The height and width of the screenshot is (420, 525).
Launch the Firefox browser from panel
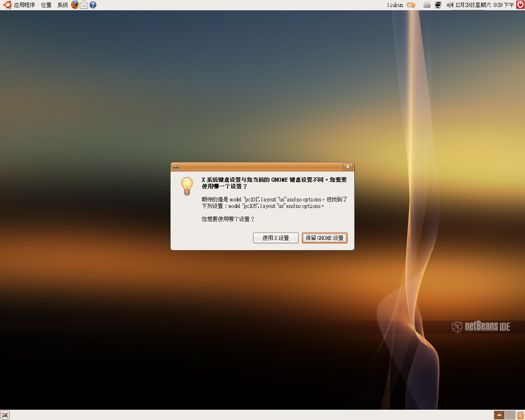(75, 5)
